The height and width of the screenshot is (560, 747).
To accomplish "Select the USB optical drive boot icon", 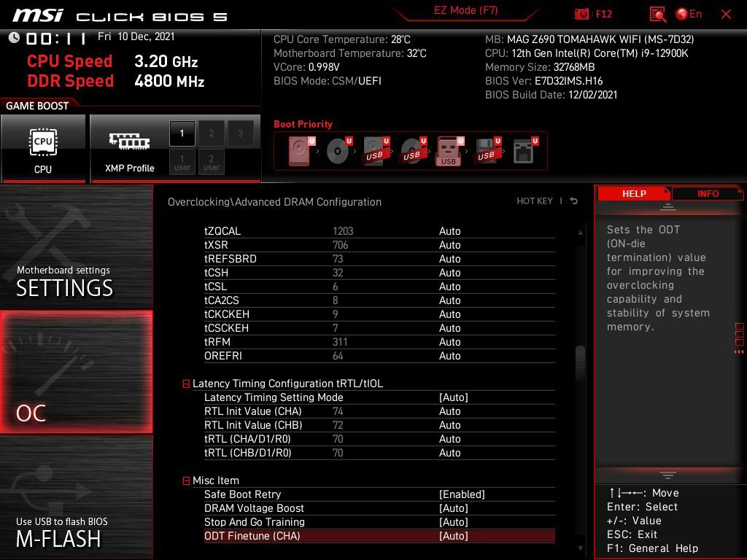I will pyautogui.click(x=413, y=151).
